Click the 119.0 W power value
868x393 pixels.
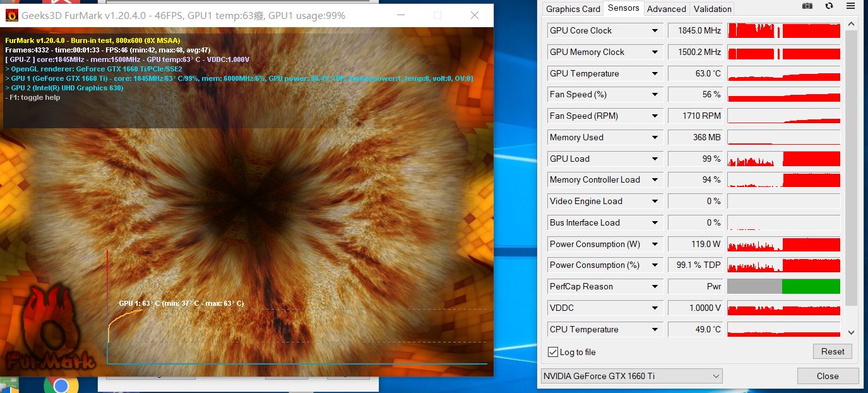click(x=695, y=244)
